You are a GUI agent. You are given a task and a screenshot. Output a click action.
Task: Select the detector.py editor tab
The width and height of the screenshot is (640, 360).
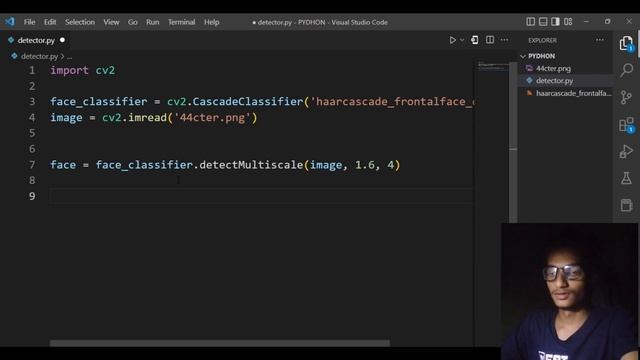pos(36,40)
